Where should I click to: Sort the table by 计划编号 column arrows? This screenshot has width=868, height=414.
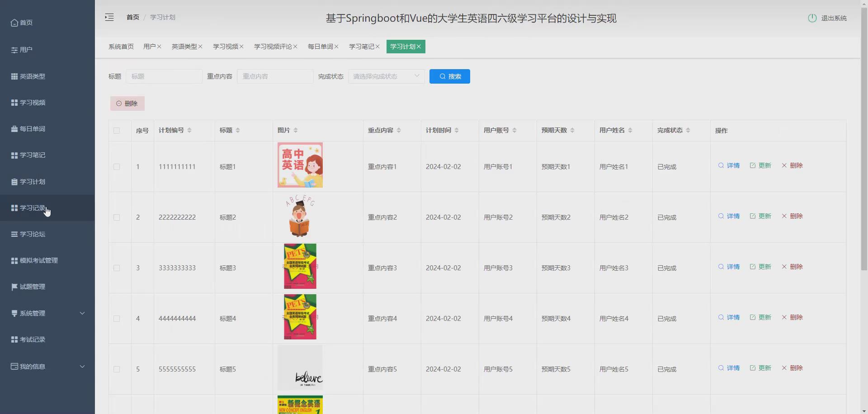pyautogui.click(x=189, y=130)
